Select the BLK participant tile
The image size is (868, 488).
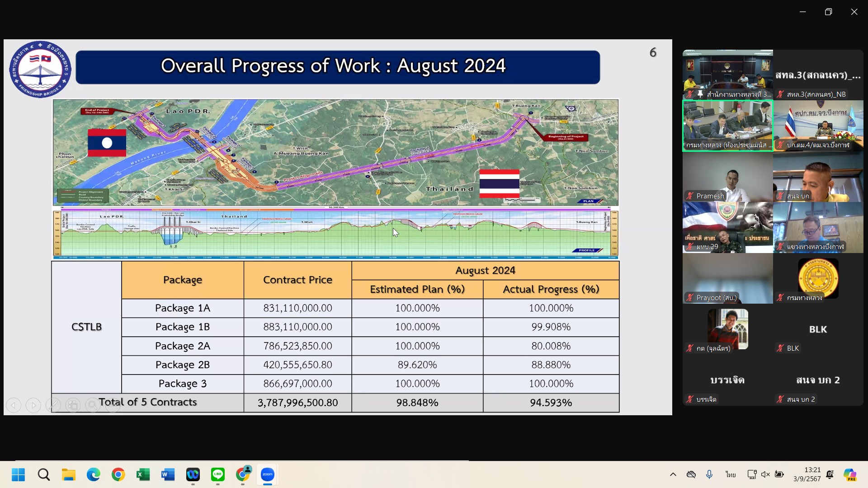pos(818,330)
